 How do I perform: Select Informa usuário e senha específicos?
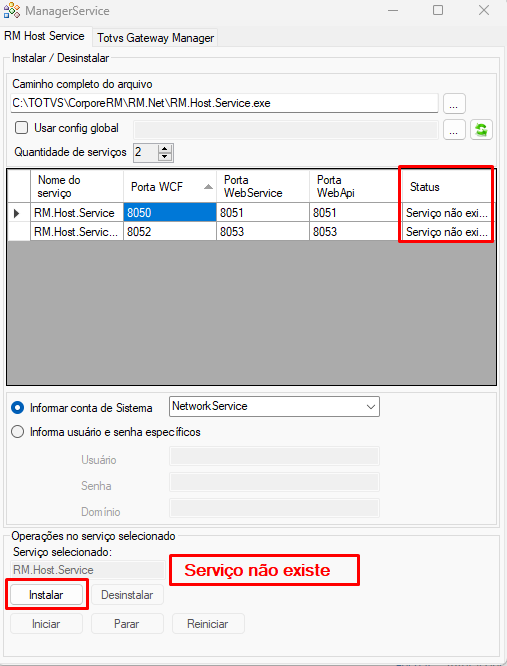(x=17, y=432)
